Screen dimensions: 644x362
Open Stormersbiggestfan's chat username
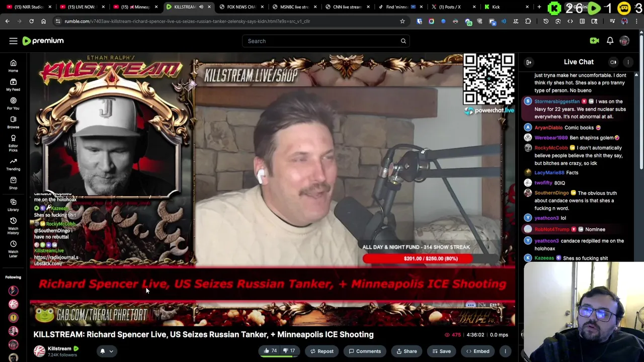tap(557, 102)
